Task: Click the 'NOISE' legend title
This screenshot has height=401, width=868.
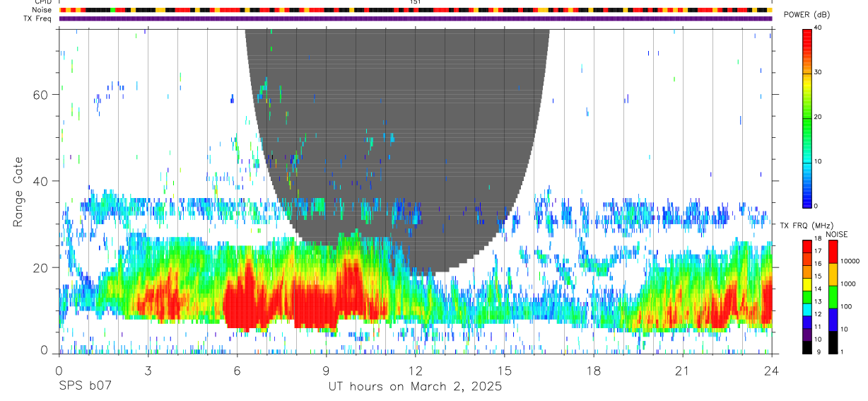Action: point(835,234)
